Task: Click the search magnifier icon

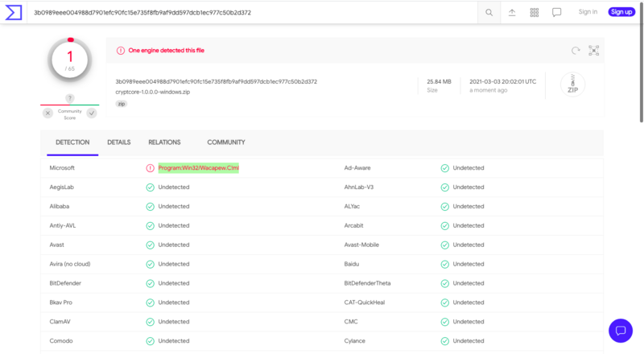Action: [489, 12]
